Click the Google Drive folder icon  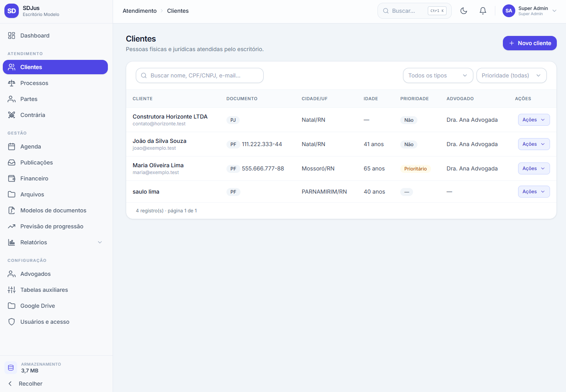[x=12, y=306]
